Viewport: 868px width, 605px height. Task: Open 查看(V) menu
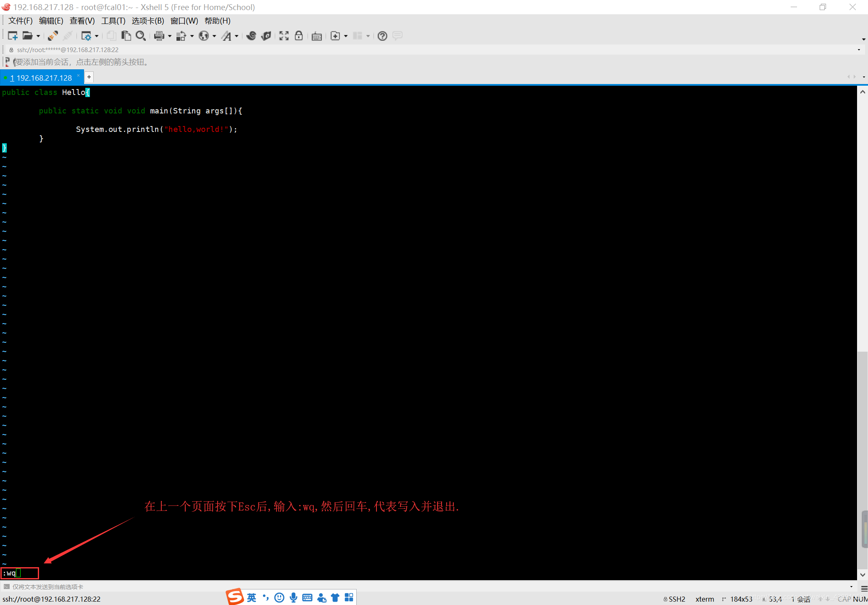tap(82, 21)
